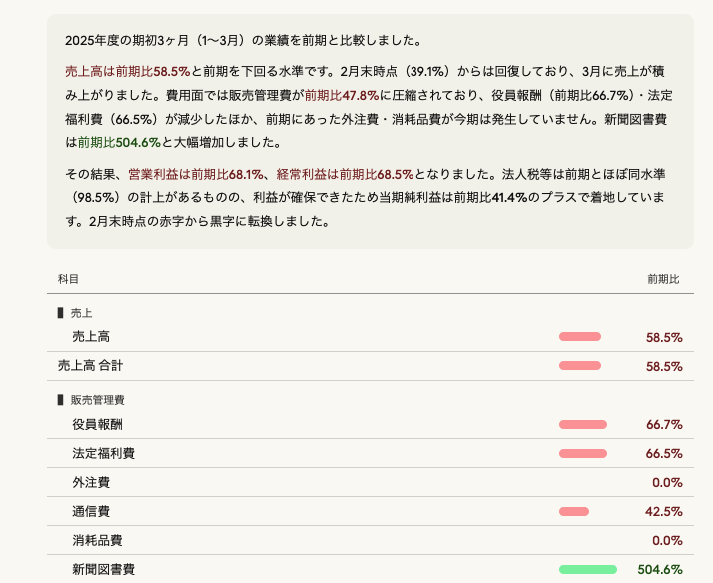Image resolution: width=713 pixels, height=583 pixels.
Task: Click the marker icon beside 売上 section
Action: coord(60,313)
